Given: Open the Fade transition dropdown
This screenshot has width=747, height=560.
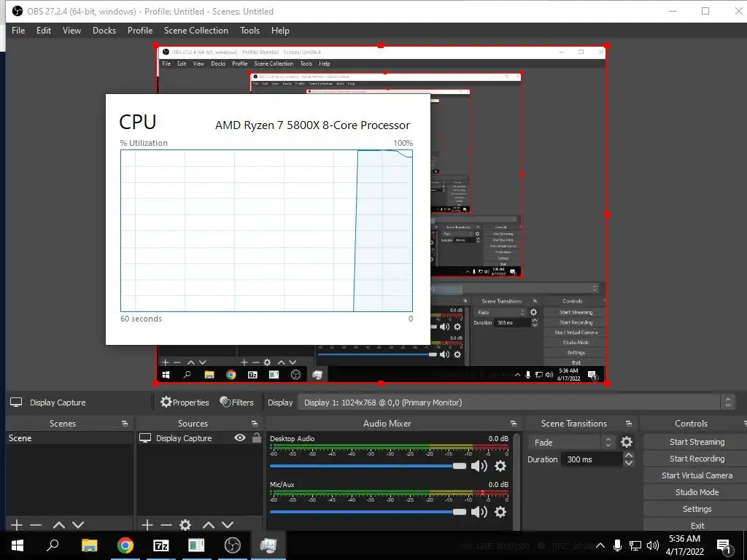Looking at the screenshot, I should click(570, 443).
